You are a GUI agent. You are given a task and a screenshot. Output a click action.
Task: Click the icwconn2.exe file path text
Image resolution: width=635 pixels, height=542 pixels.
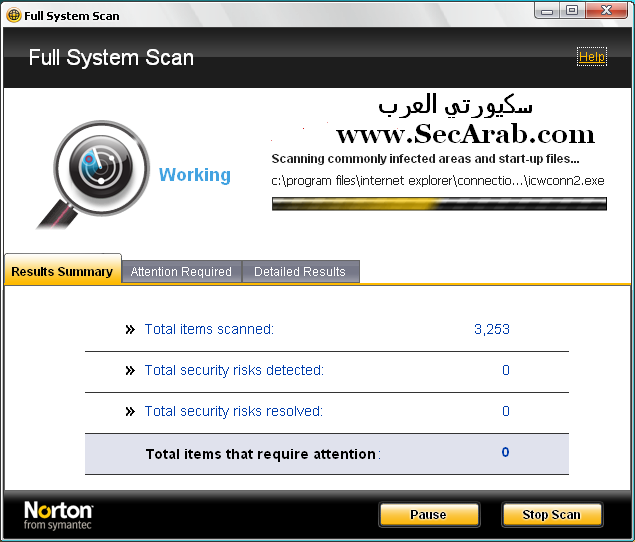pyautogui.click(x=438, y=181)
